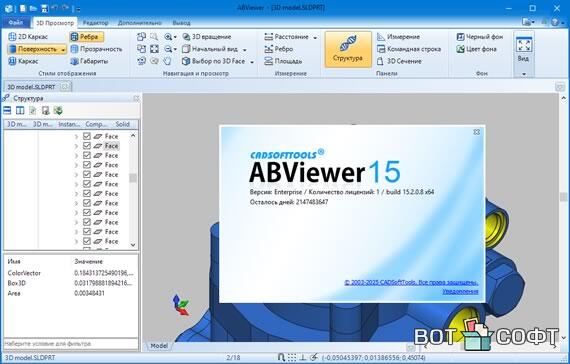
Task: Expand the highlighted Face tree row
Action: click(x=76, y=146)
